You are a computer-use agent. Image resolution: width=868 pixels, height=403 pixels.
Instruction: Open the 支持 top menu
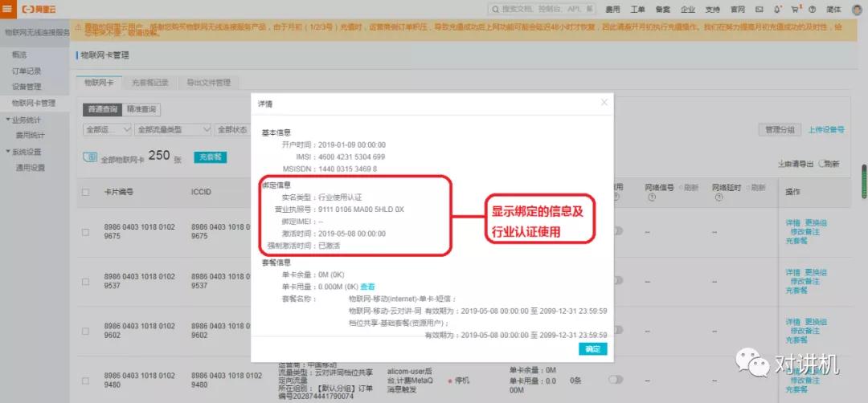(x=712, y=10)
